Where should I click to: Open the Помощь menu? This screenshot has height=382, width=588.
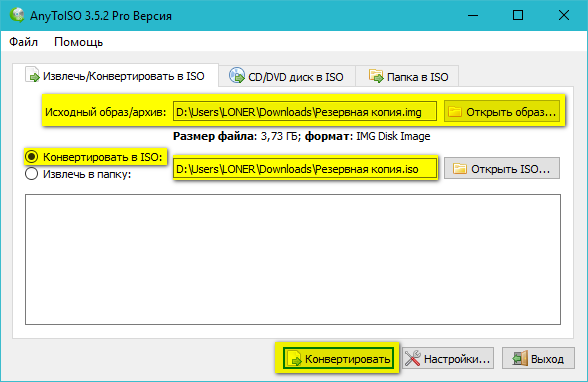click(78, 42)
